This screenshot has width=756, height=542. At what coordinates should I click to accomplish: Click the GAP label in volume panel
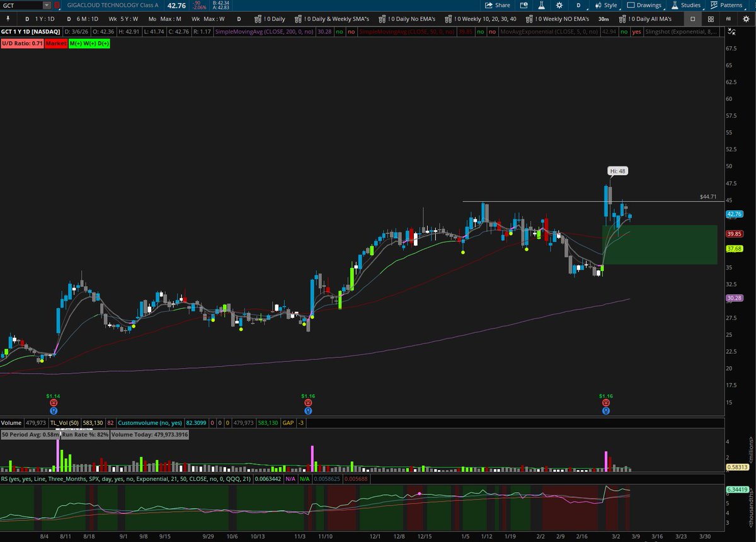click(288, 423)
